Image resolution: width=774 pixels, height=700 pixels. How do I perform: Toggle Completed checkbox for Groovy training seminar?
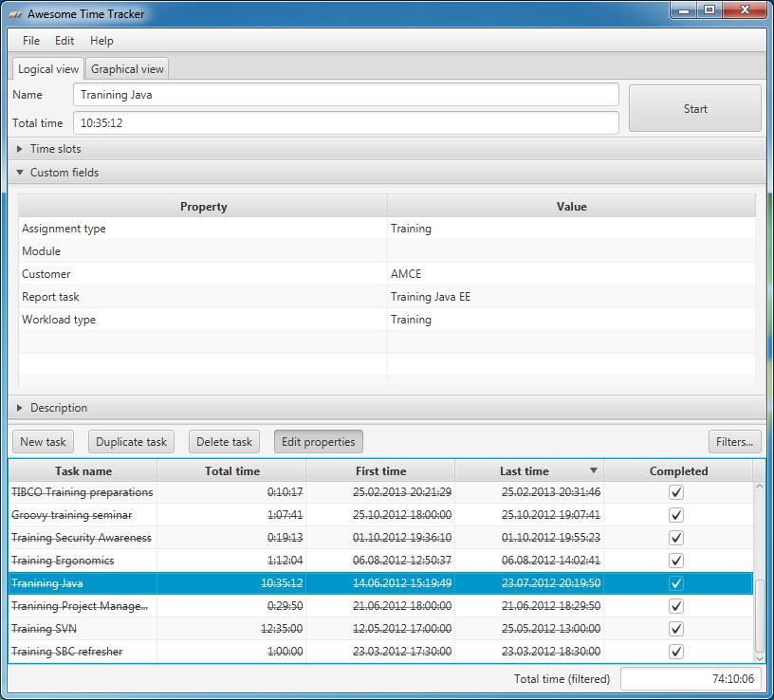[675, 515]
